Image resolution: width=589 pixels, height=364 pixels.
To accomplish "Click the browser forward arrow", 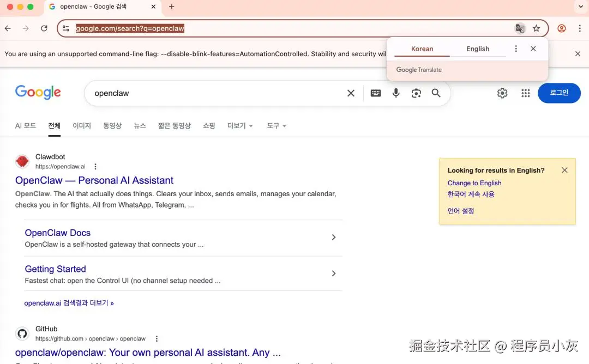I will 26,28.
